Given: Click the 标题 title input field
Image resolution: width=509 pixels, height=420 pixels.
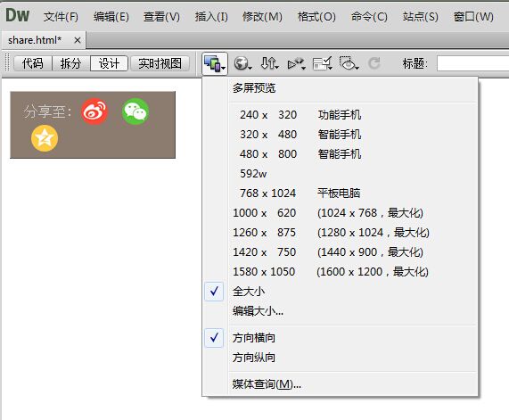Looking at the screenshot, I should pyautogui.click(x=472, y=63).
